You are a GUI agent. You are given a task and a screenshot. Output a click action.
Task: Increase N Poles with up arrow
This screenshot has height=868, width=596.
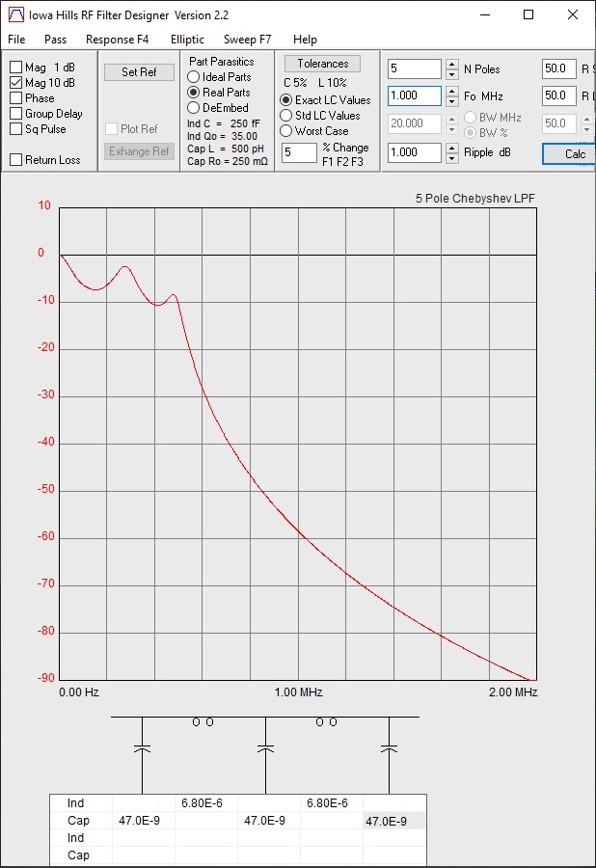[452, 64]
